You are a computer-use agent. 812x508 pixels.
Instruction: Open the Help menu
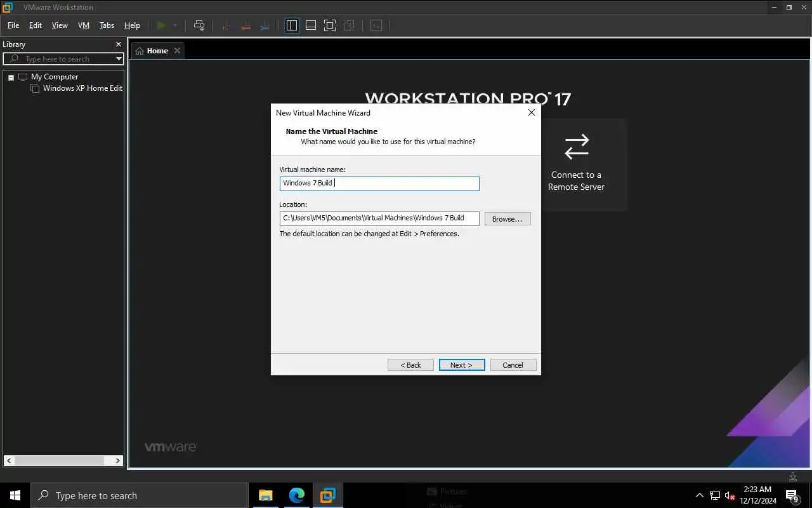point(132,25)
